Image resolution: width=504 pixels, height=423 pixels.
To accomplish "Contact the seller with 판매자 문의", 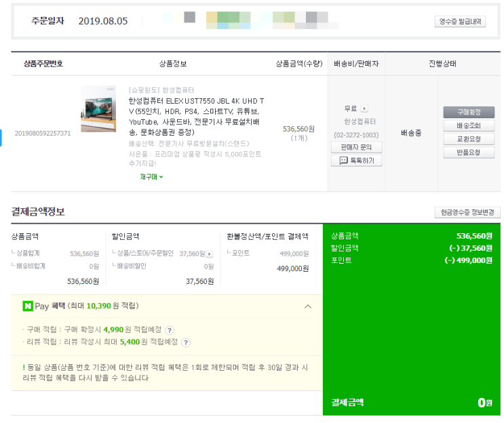I will [x=357, y=147].
